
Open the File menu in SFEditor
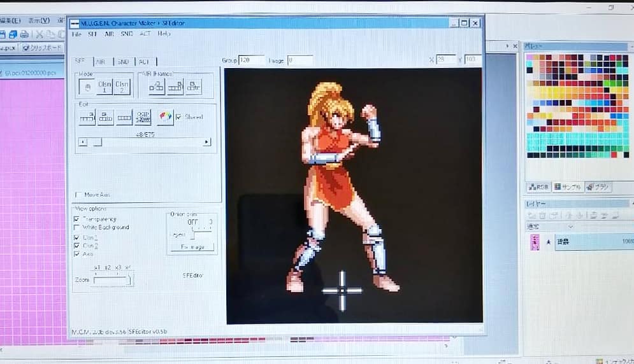tap(76, 34)
